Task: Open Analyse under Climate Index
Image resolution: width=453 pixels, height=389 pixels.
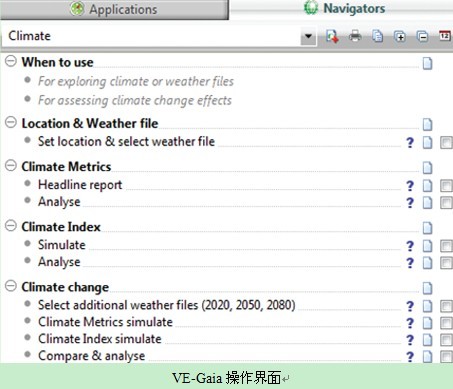Action: pyautogui.click(x=59, y=262)
